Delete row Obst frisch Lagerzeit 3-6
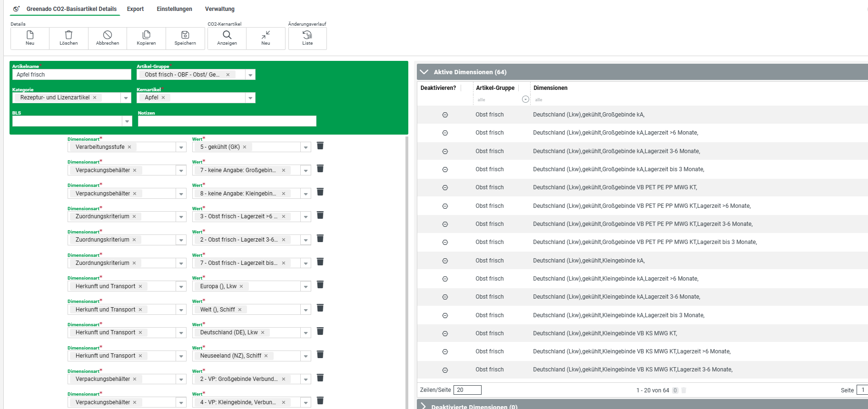The image size is (868, 409). 320,238
